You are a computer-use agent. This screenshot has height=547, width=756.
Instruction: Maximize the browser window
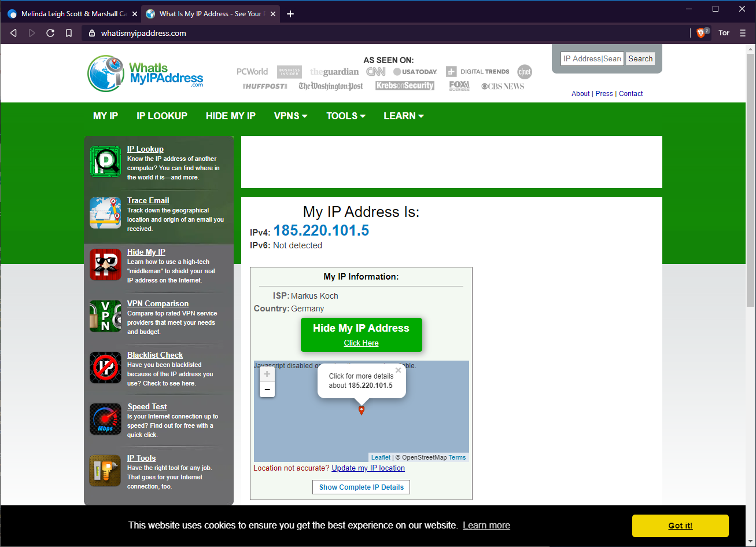(716, 9)
